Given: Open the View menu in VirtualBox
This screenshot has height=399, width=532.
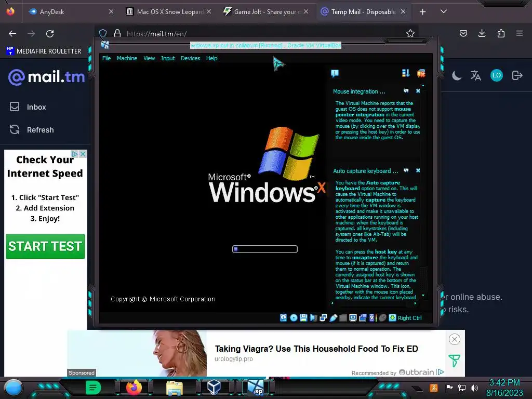Looking at the screenshot, I should [149, 58].
